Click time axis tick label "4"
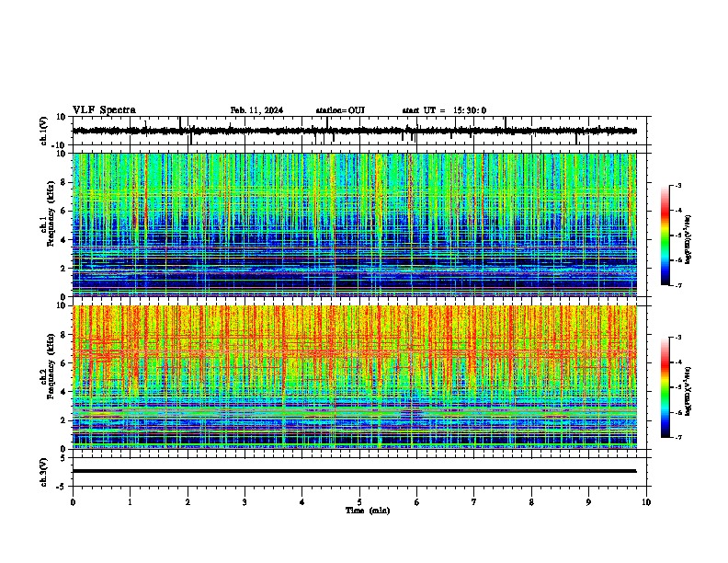This screenshot has height=563, width=728. 302,502
